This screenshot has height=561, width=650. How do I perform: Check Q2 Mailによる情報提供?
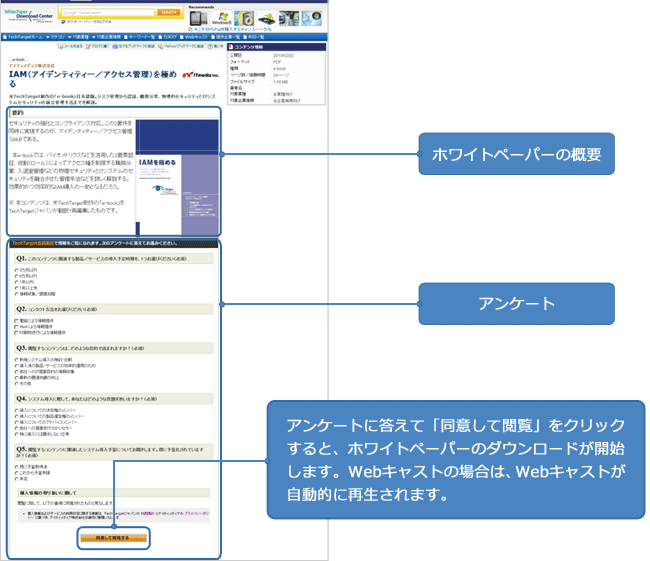17,327
